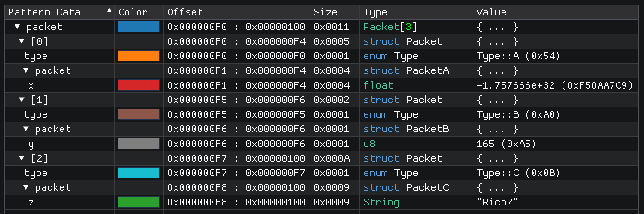Viewport: 644px width, 214px height.
Task: Open the brown color swatch in [1]
Action: click(139, 114)
